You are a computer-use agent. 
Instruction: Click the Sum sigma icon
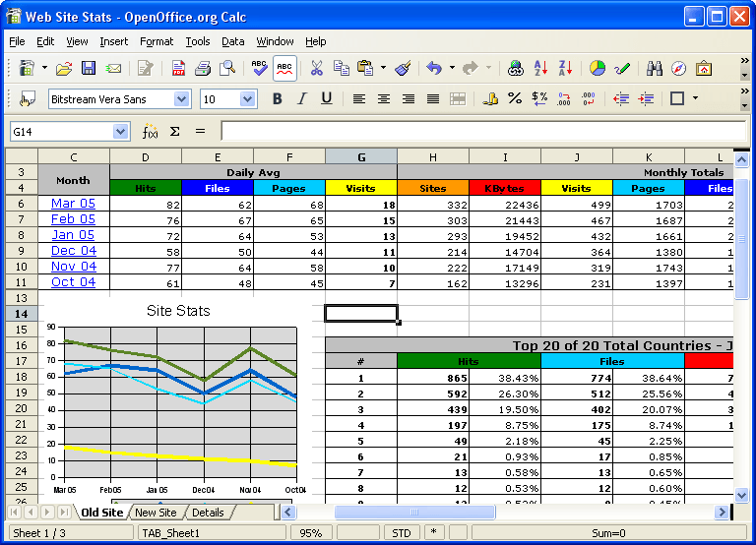(175, 131)
